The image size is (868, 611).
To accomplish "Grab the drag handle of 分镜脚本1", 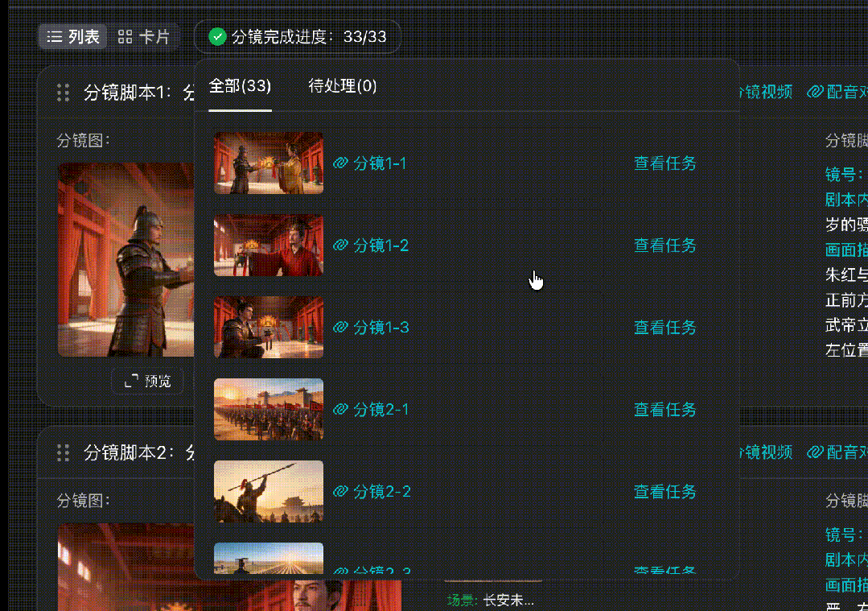I will coord(63,93).
